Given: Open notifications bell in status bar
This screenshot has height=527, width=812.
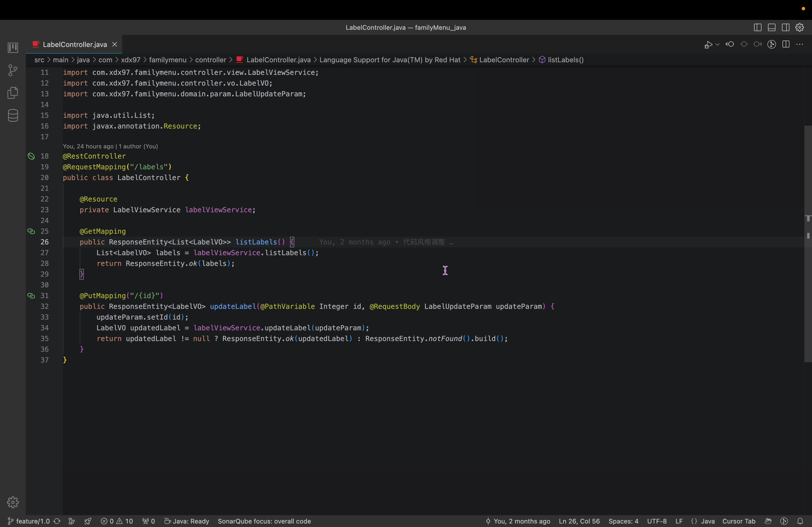Looking at the screenshot, I should (x=800, y=521).
